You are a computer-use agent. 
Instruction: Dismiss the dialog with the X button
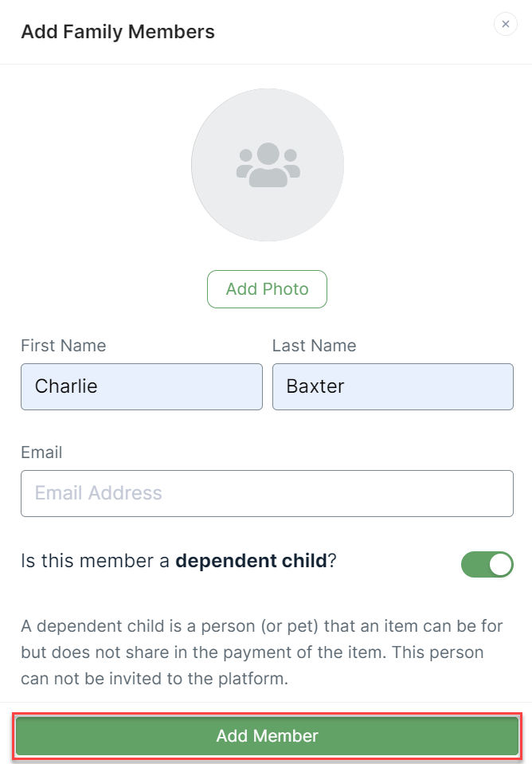506,24
